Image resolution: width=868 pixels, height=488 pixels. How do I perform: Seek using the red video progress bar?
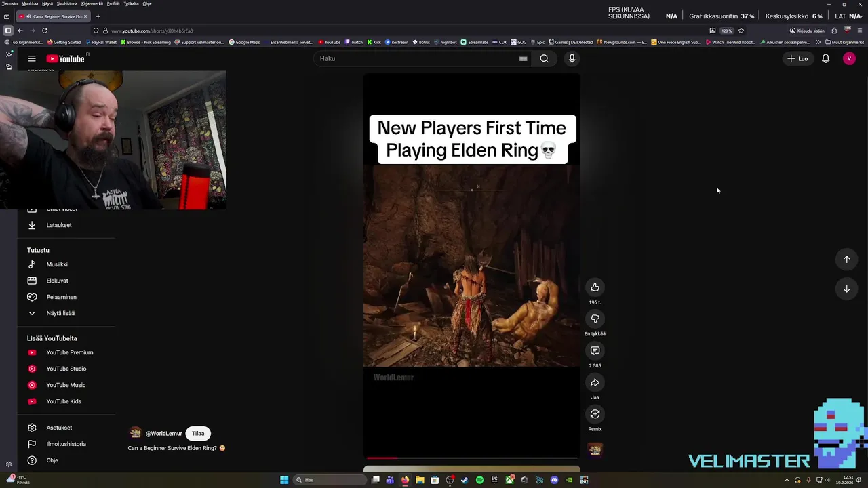472,457
